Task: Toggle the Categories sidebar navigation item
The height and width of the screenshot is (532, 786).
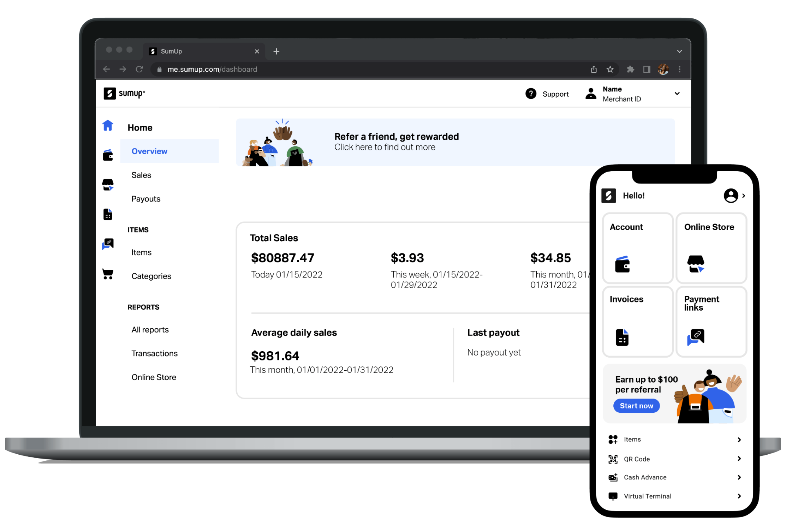Action: [151, 276]
